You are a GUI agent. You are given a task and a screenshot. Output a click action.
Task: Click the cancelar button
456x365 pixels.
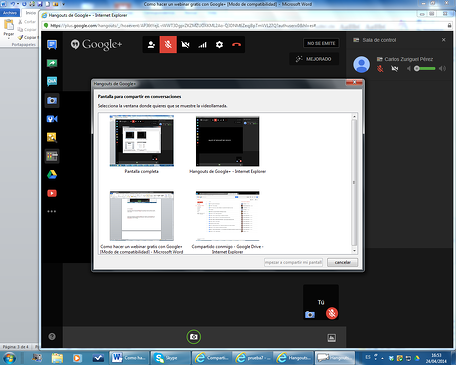tap(343, 262)
